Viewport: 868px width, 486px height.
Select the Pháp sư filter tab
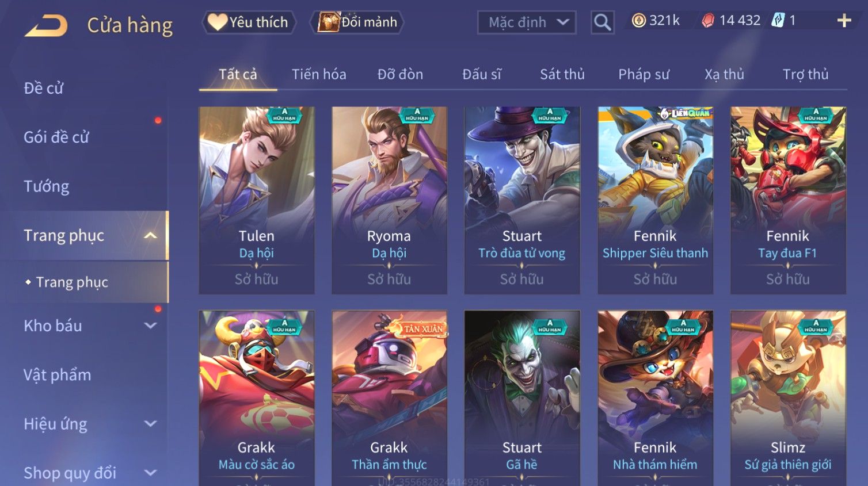pos(644,74)
